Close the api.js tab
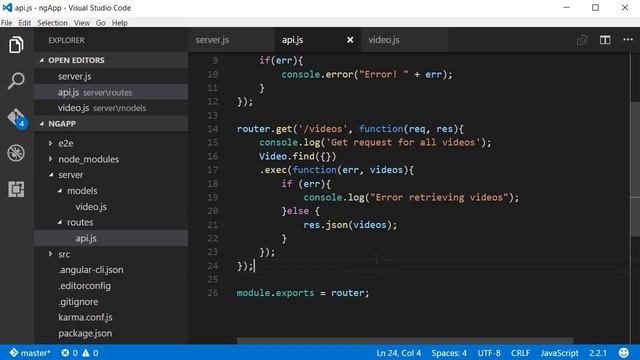The height and width of the screenshot is (360, 640). pyautogui.click(x=350, y=40)
